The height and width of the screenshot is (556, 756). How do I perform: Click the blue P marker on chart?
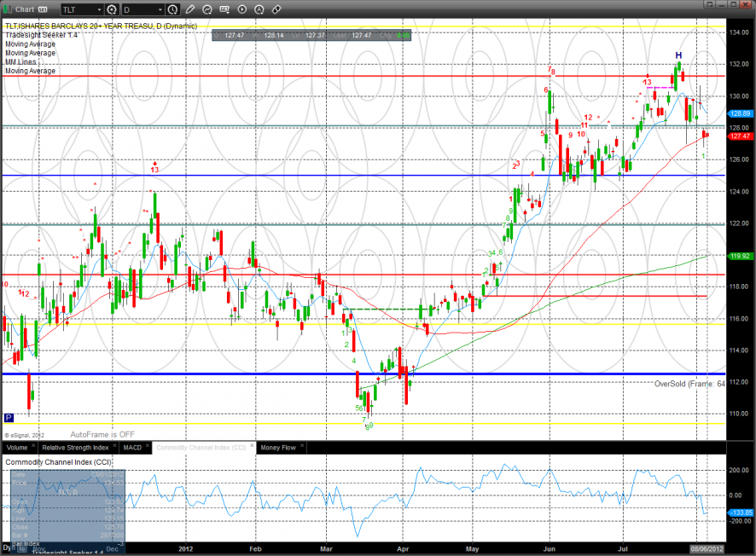click(9, 418)
